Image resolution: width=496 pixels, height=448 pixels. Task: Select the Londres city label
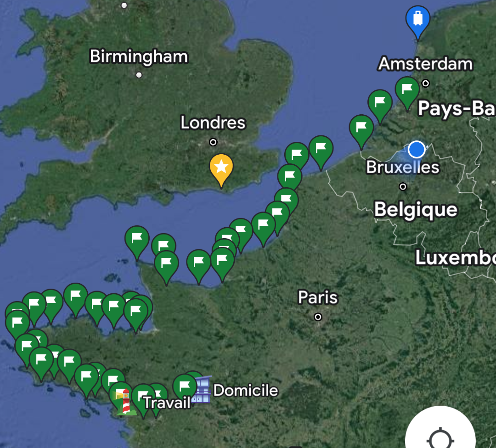[x=213, y=123]
